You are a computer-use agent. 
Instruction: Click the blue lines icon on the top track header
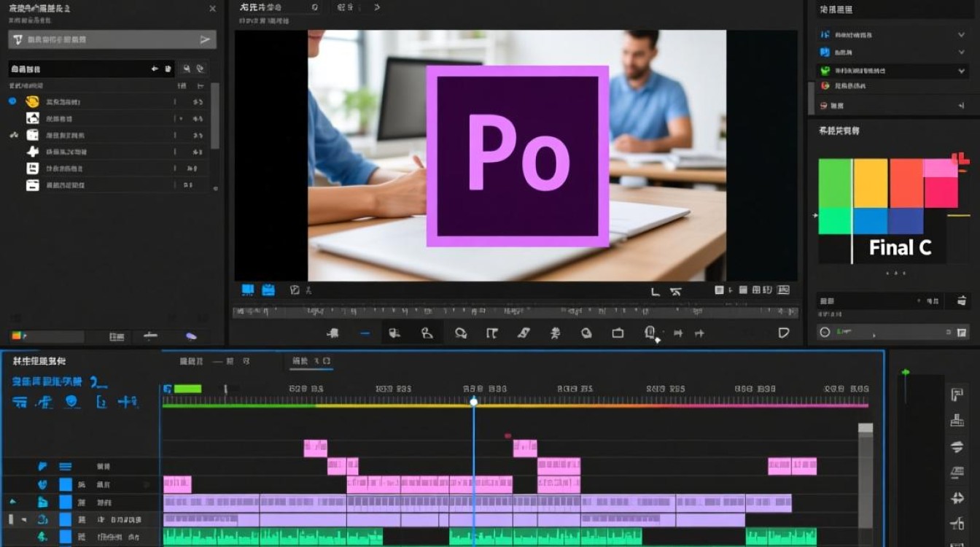coord(66,467)
